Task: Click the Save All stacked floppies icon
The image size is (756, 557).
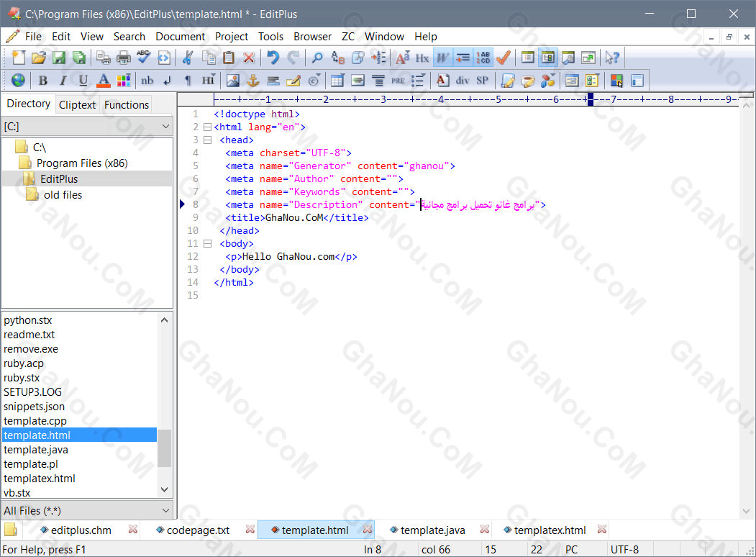Action: 79,58
